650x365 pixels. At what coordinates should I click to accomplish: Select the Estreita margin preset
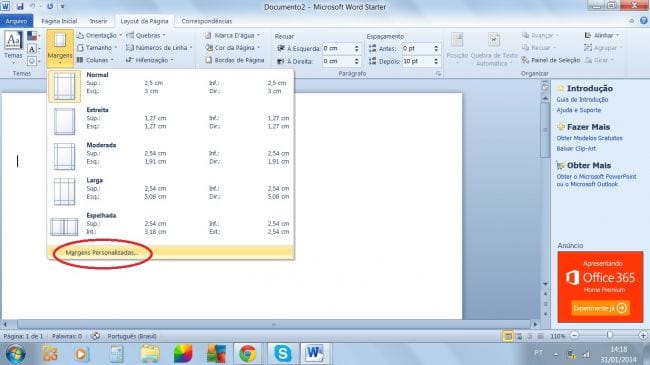(x=171, y=121)
